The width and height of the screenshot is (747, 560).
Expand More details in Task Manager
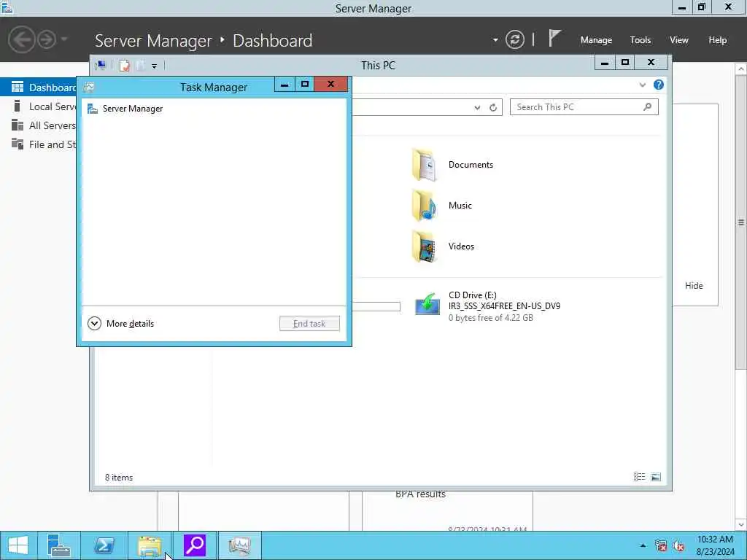(121, 324)
